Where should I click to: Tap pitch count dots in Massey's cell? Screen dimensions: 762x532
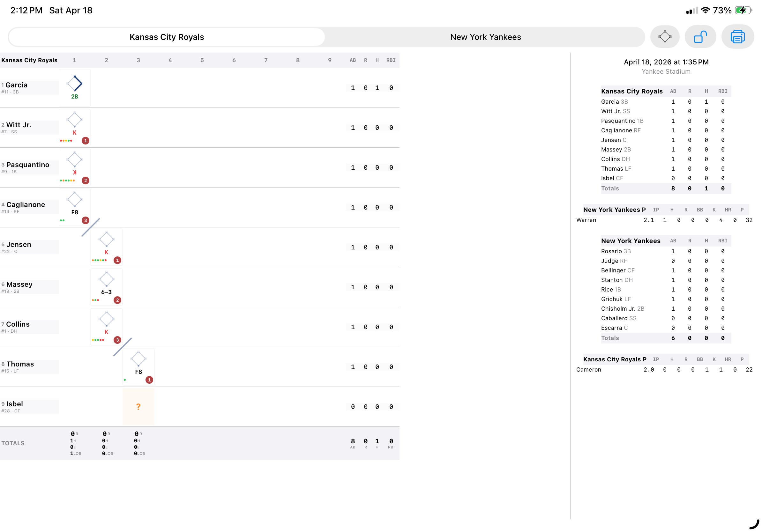(x=96, y=300)
